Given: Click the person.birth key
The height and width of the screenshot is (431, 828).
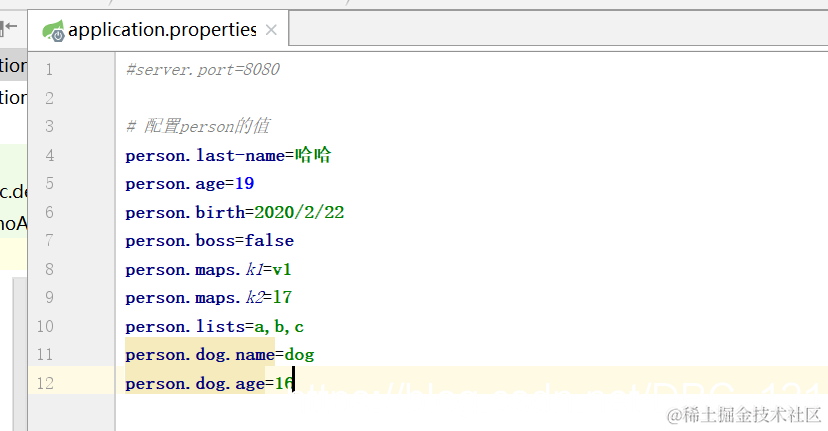Looking at the screenshot, I should coord(185,212).
